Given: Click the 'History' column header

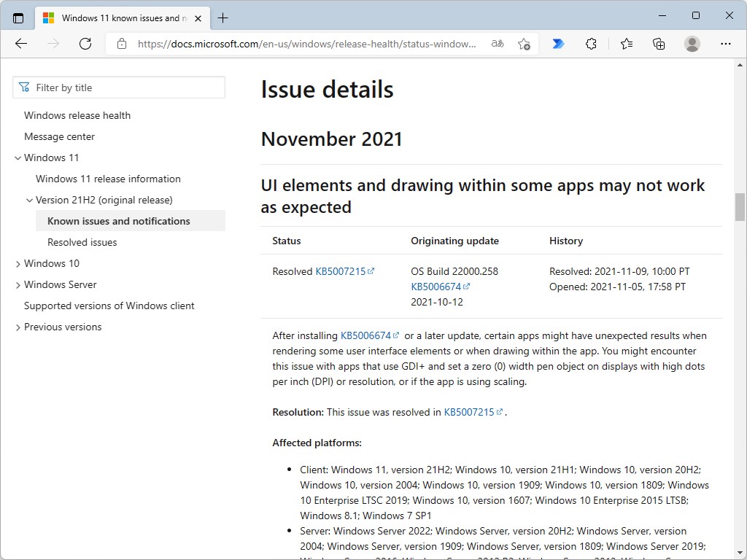Looking at the screenshot, I should point(566,241).
